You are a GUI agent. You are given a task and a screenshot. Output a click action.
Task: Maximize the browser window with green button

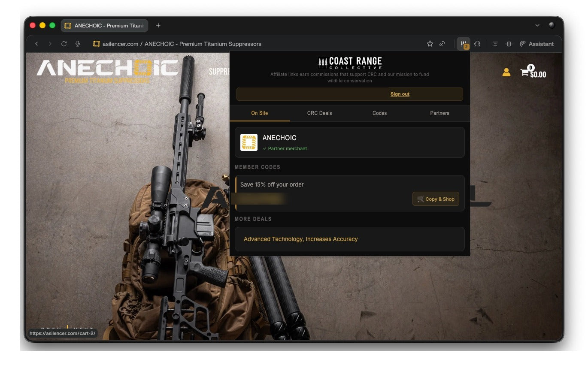click(x=52, y=25)
